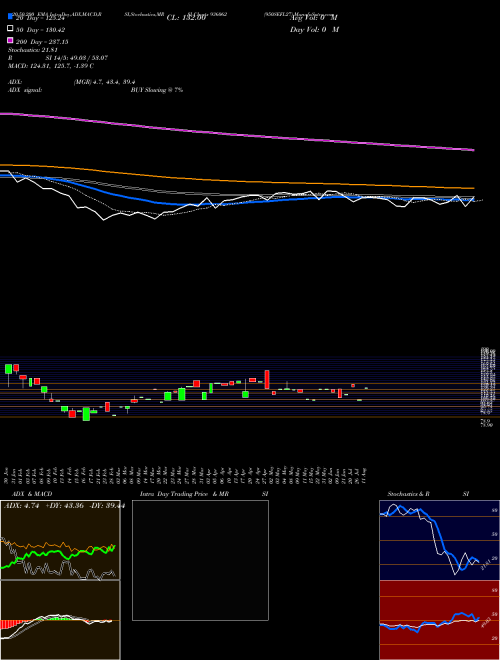Click the 'Intra Day Trading Price & MR' title

point(184,494)
